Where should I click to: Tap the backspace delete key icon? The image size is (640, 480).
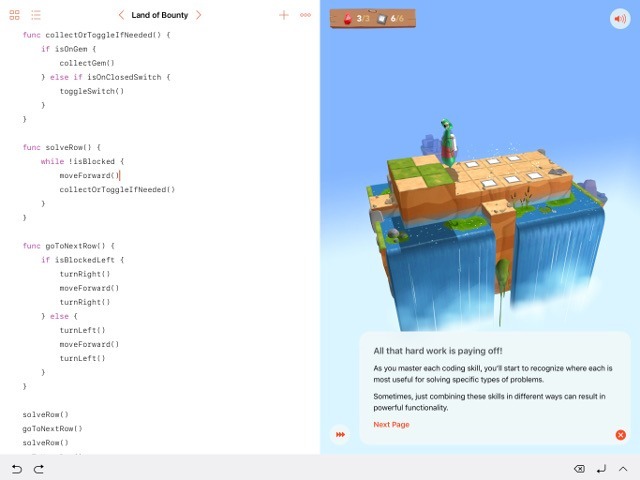(x=578, y=468)
